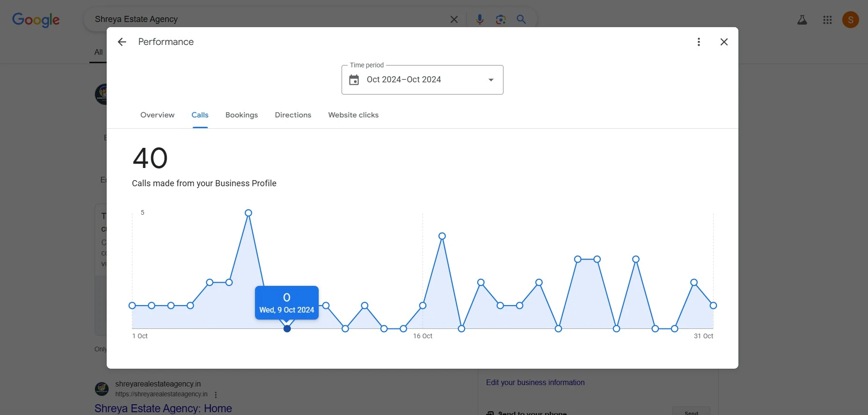Select the highlighted 9 Oct data point
This screenshot has height=415, width=868.
(287, 329)
